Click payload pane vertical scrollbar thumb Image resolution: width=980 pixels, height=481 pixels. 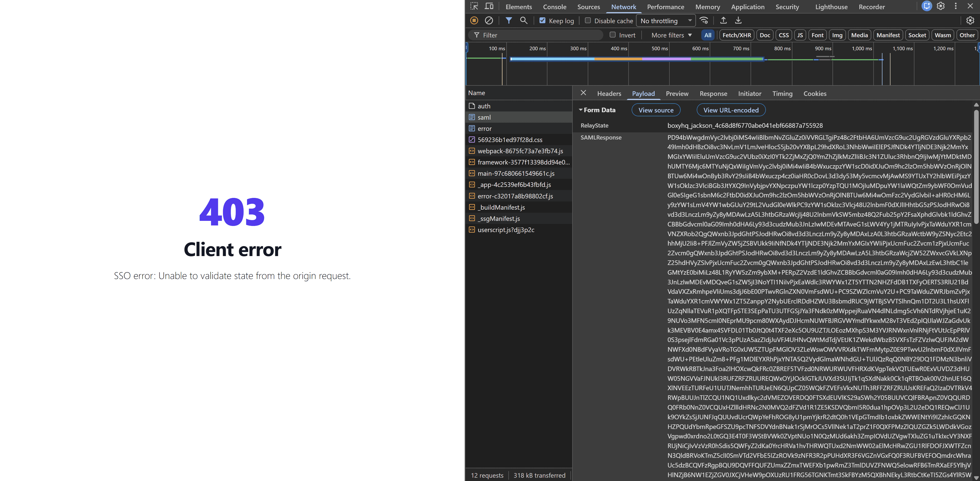point(976,167)
